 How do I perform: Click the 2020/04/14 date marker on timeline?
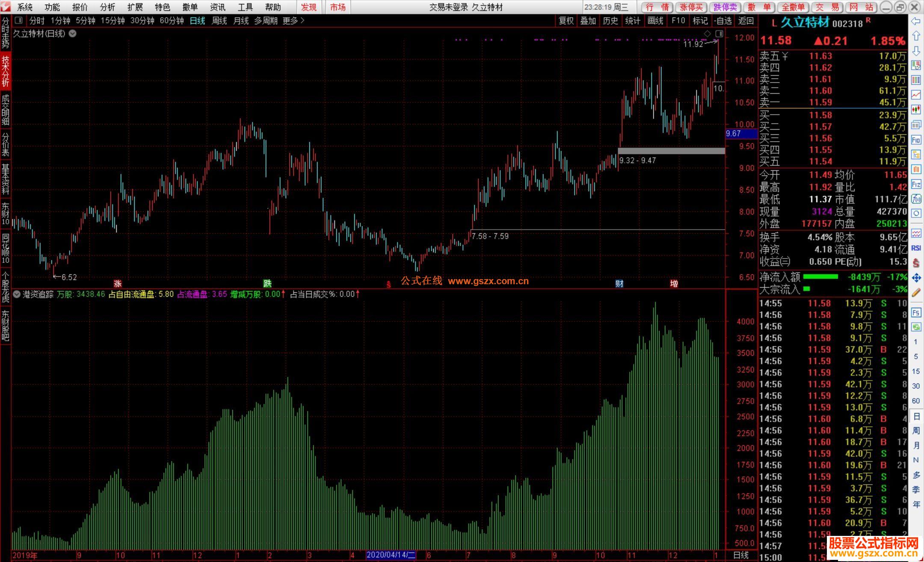click(x=391, y=555)
